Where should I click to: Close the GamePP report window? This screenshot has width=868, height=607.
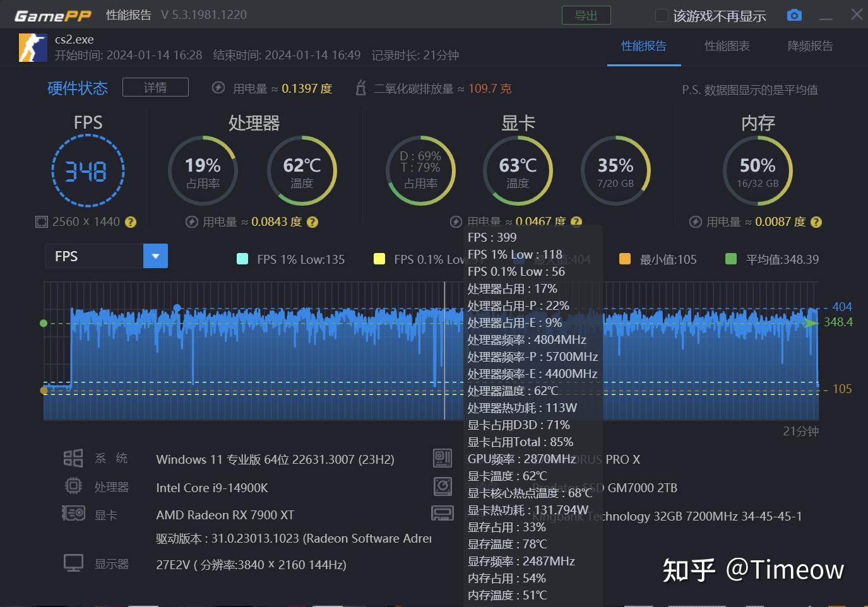pyautogui.click(x=857, y=15)
